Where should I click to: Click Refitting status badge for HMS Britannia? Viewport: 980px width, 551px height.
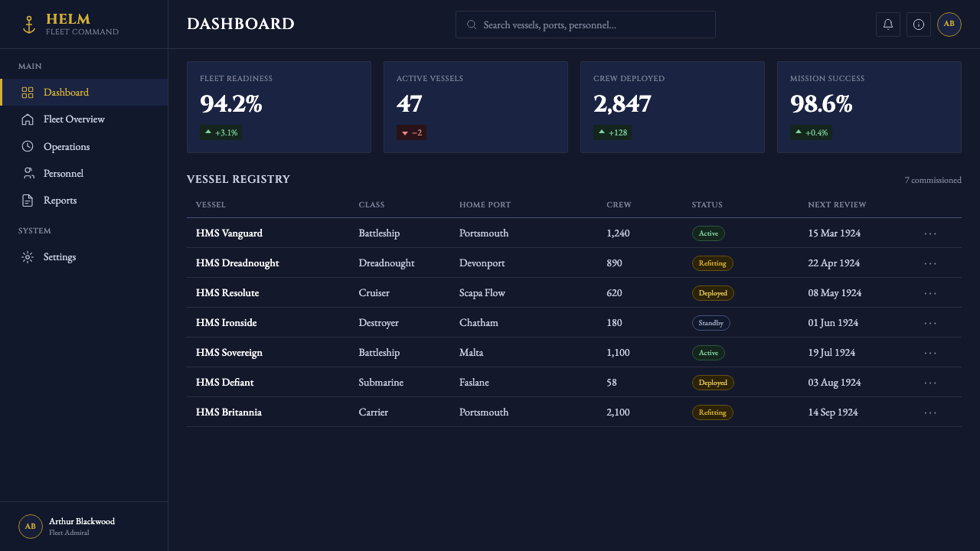pyautogui.click(x=713, y=412)
